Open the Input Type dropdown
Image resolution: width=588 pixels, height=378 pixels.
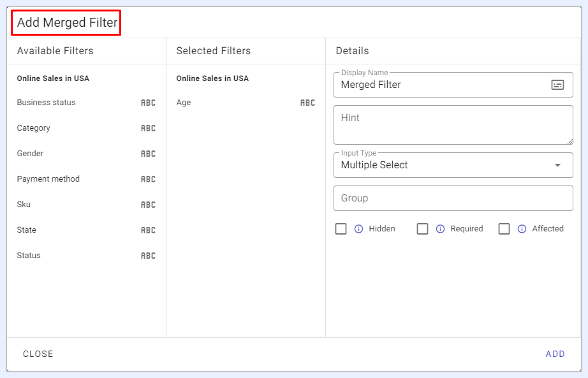pos(453,165)
